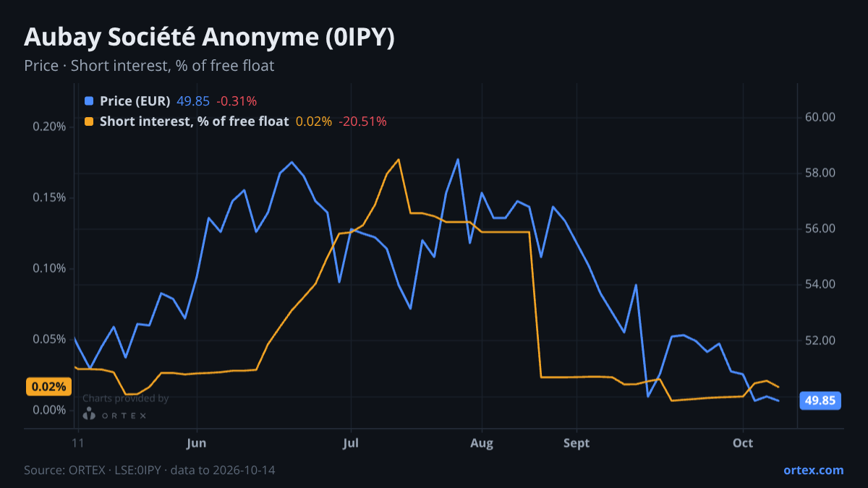Click the 54.00 right axis label

click(820, 284)
